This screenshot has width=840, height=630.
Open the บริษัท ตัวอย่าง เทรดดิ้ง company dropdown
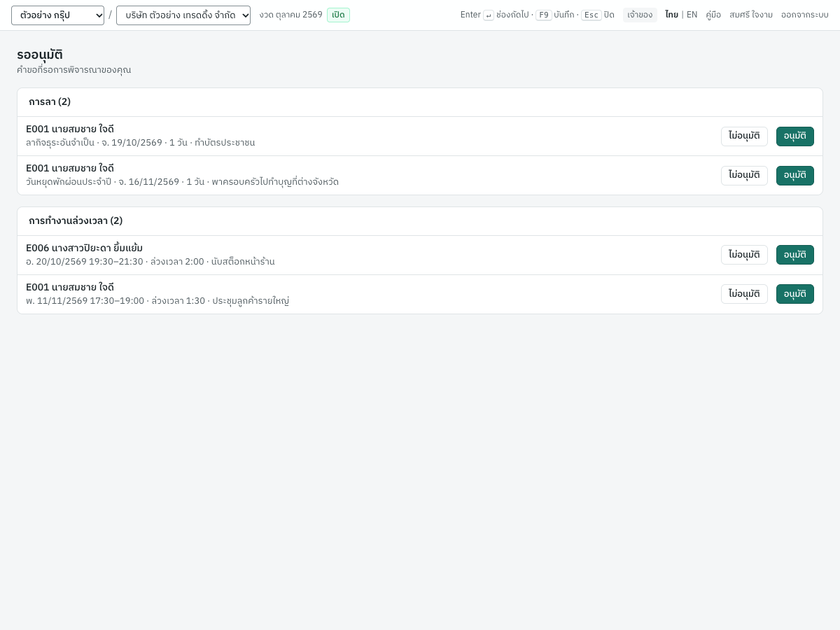coord(183,15)
